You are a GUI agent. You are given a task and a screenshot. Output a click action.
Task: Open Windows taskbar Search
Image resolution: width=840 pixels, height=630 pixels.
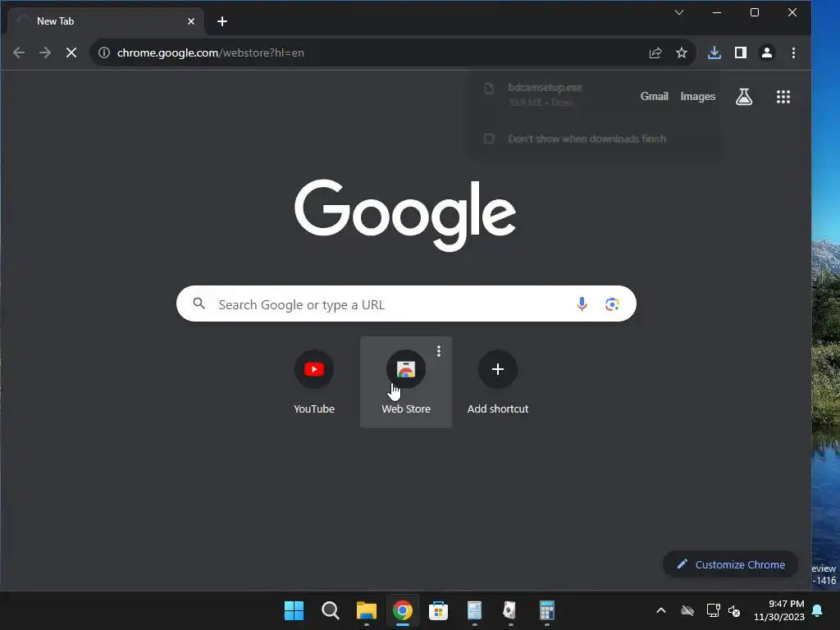pos(330,610)
